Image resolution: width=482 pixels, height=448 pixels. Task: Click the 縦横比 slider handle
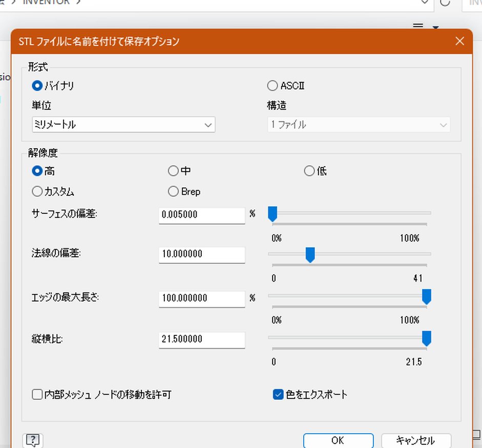[x=426, y=338]
